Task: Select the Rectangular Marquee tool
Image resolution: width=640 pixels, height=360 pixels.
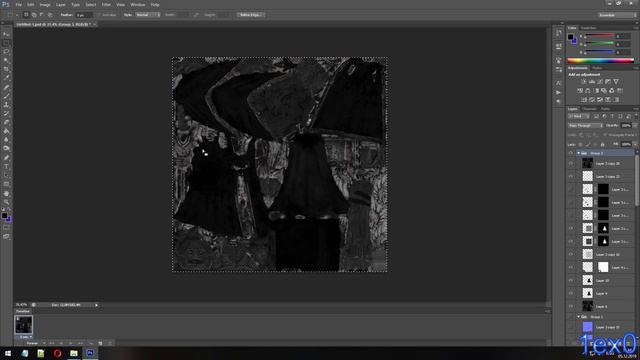Action: coord(6,43)
